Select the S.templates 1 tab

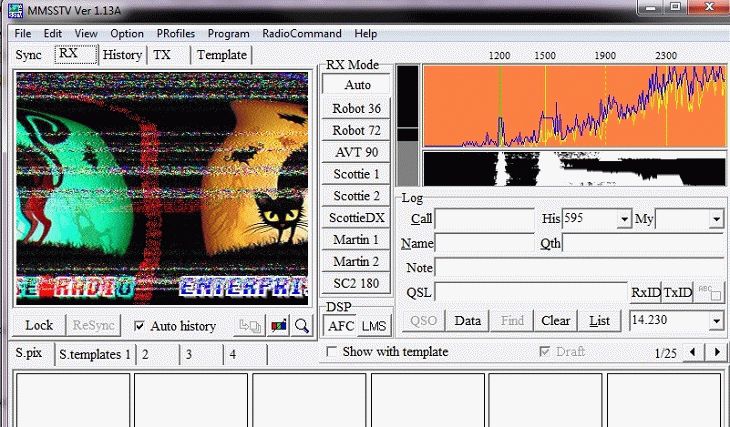click(95, 354)
